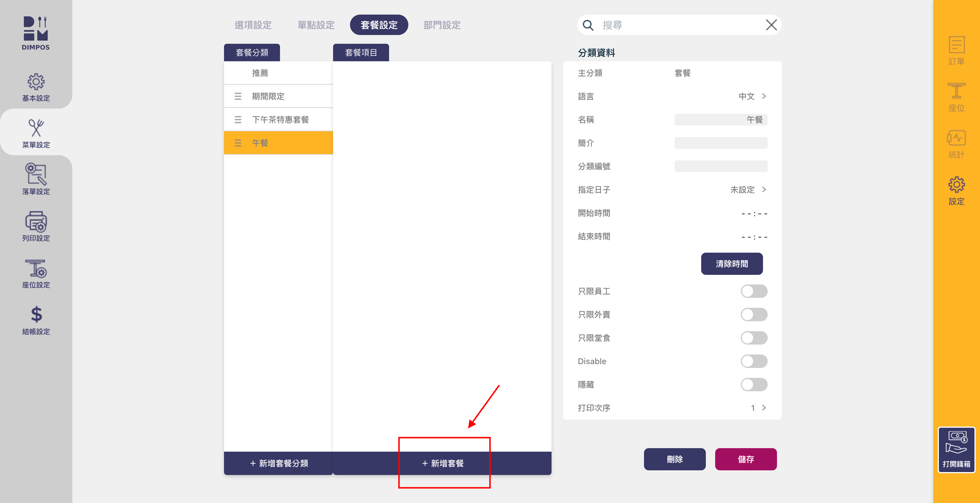The height and width of the screenshot is (503, 980).
Task: Open 落單設定 order settings icon
Action: click(36, 174)
